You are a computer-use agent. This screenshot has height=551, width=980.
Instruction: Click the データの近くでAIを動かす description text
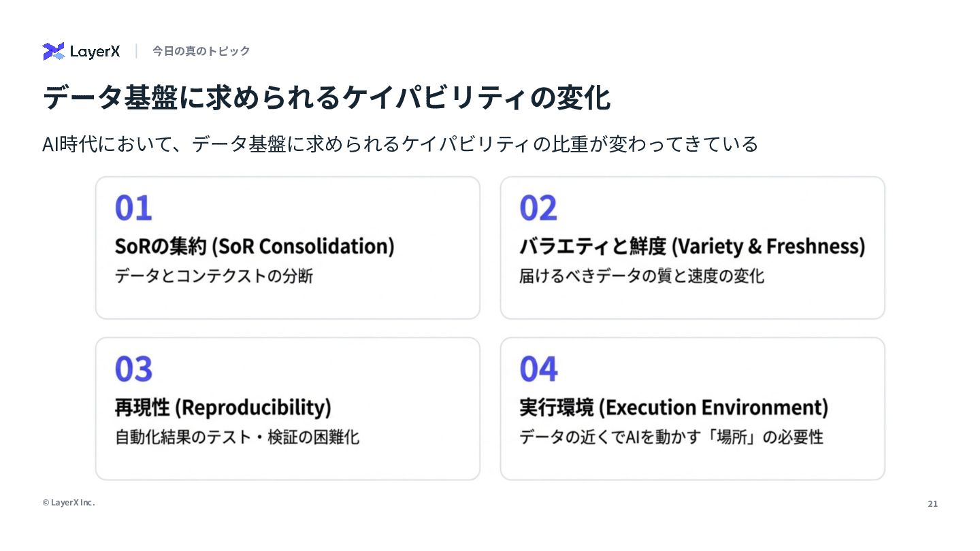[671, 437]
